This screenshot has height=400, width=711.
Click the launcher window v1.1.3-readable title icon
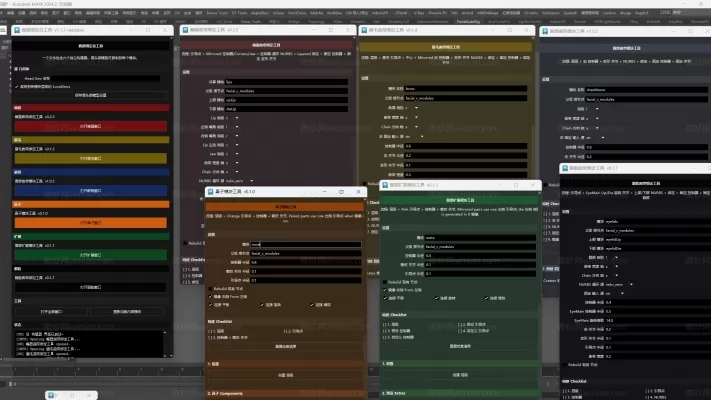click(x=17, y=30)
